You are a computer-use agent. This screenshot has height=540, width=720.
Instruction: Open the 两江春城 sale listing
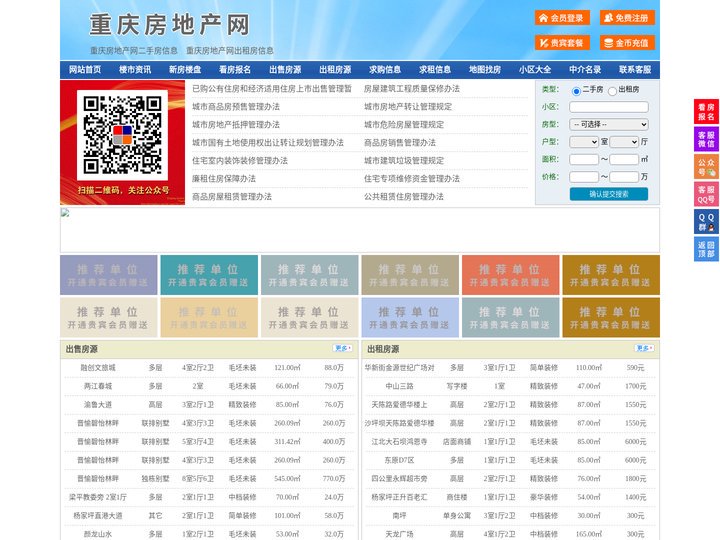point(98,386)
